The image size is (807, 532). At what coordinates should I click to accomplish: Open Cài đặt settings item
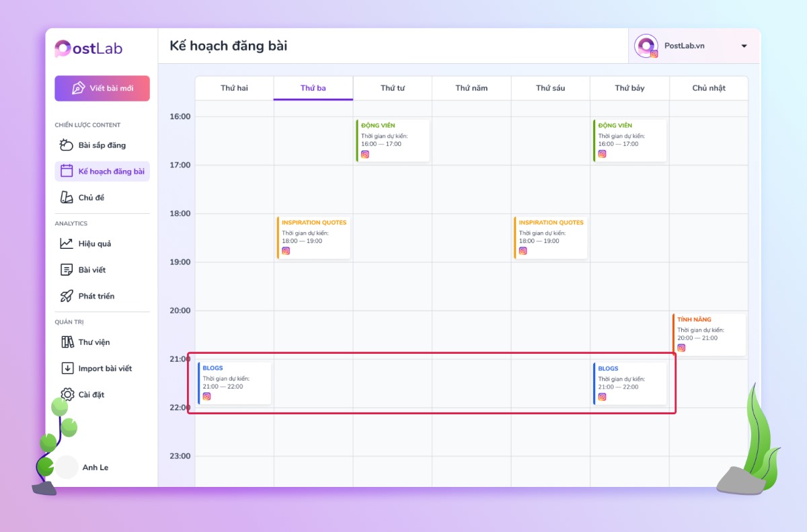(102, 394)
